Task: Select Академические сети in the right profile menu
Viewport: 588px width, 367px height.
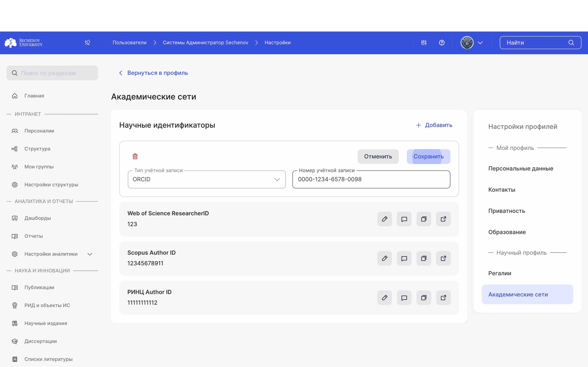Action: [518, 294]
